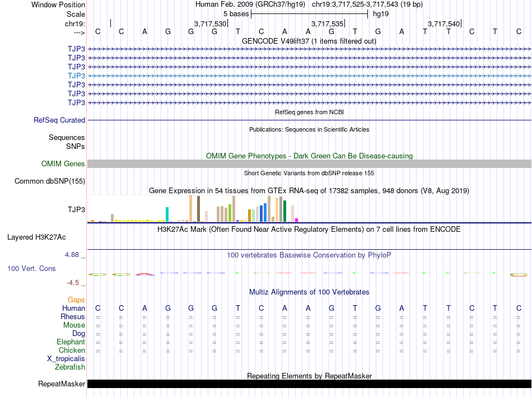Image resolution: width=532 pixels, height=397 pixels.
Task: Click the cyan bar in GTEx expression chart
Action: point(167,214)
